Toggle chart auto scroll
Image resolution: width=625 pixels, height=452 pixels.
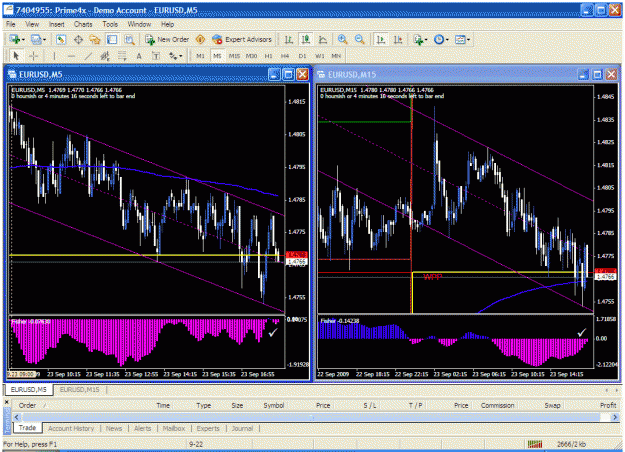click(x=381, y=39)
